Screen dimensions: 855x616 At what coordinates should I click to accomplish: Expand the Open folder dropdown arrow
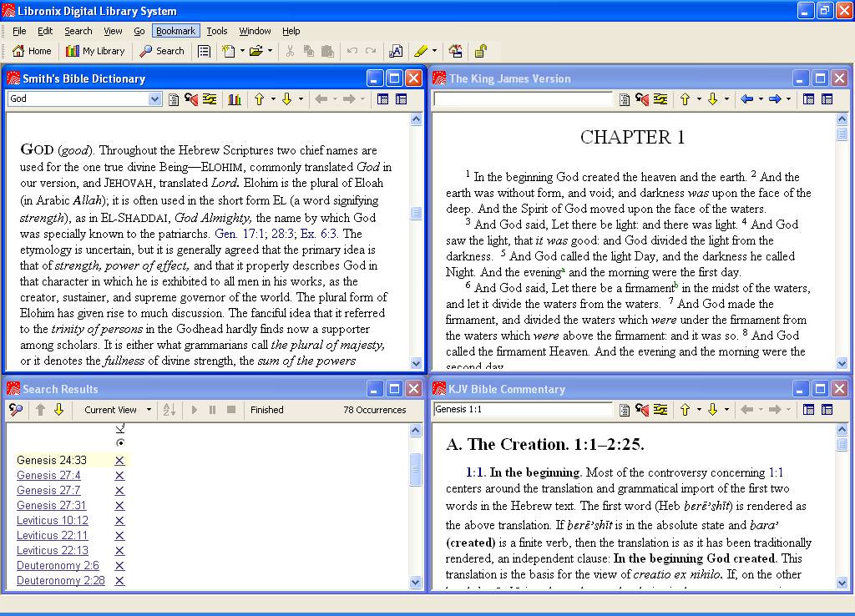click(x=270, y=51)
